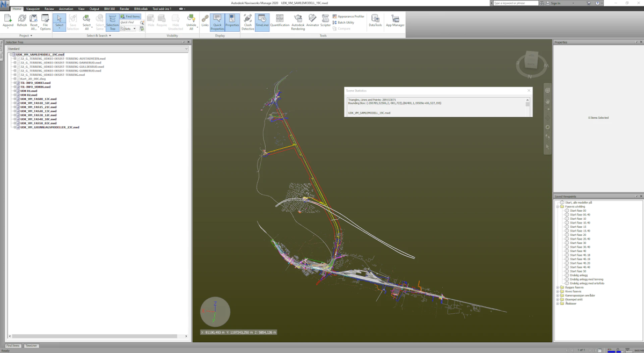The height and width of the screenshot is (353, 644).
Task: Expand the Bygges fasevis viewpoint folder
Action: pos(558,287)
